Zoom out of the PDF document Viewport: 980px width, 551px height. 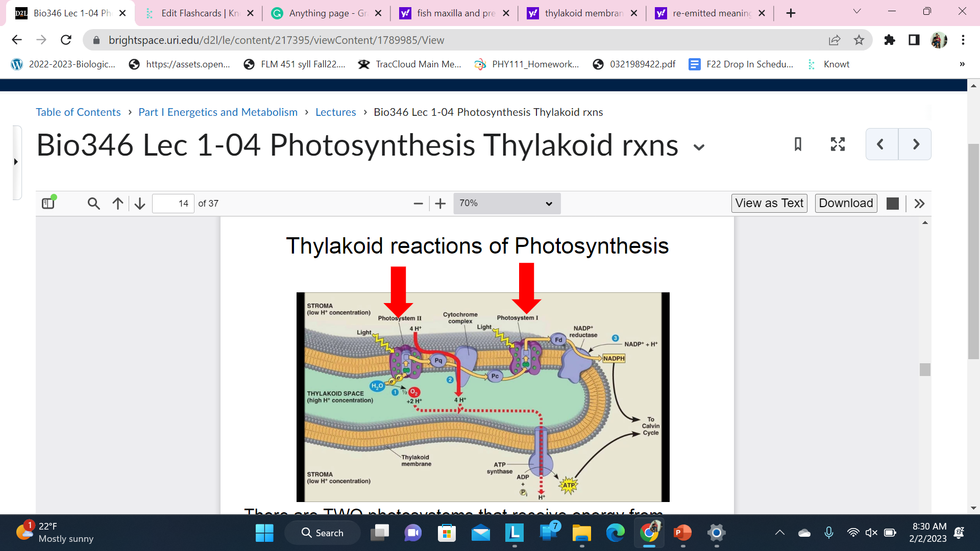point(418,204)
